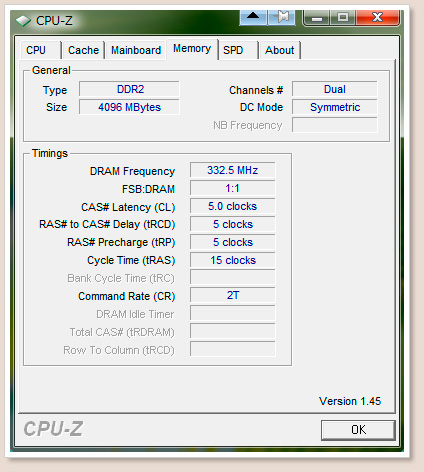Click the 2T Command Rate value
The image size is (424, 472).
[233, 295]
